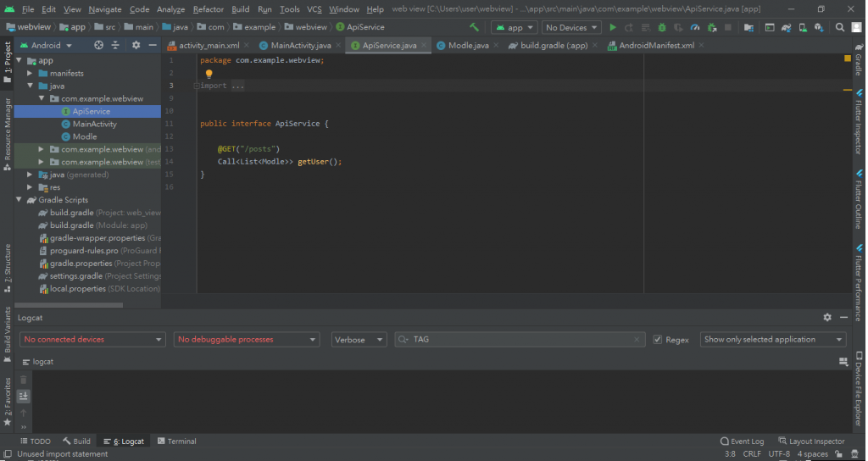Toggle the Regex checkbox

tap(658, 340)
